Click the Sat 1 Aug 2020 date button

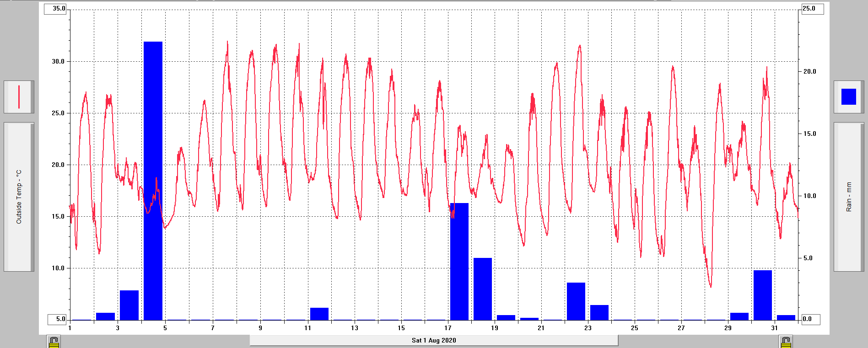tap(434, 340)
